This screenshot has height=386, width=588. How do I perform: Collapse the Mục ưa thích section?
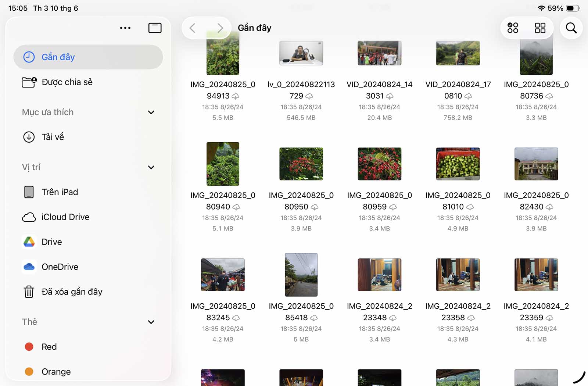[151, 112]
